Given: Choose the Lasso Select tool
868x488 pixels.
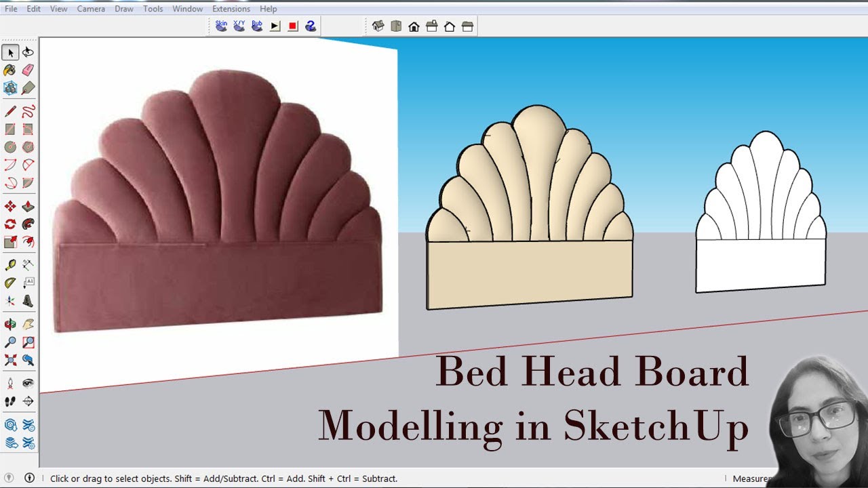Looking at the screenshot, I should pos(28,52).
